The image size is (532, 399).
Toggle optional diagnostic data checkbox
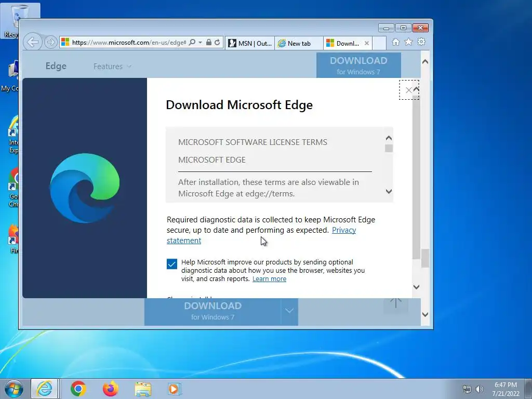[171, 263]
